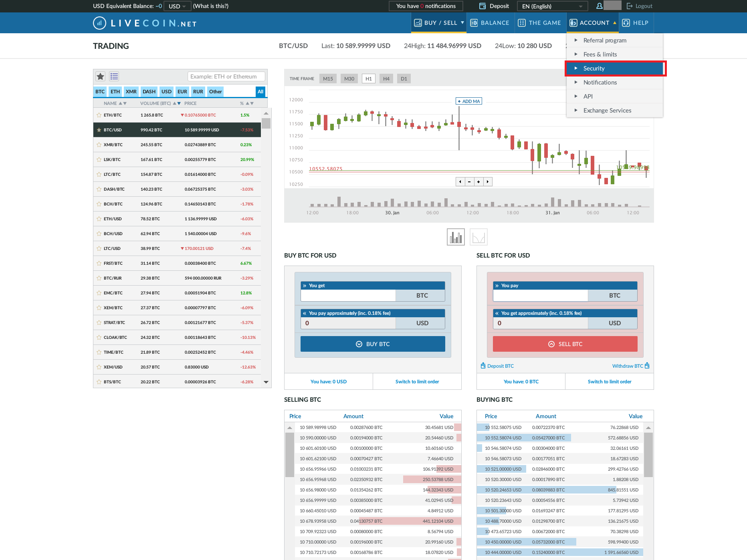Viewport: 747px width, 560px height.
Task: Click the buying orders scrollbar thumb
Action: tap(648, 455)
